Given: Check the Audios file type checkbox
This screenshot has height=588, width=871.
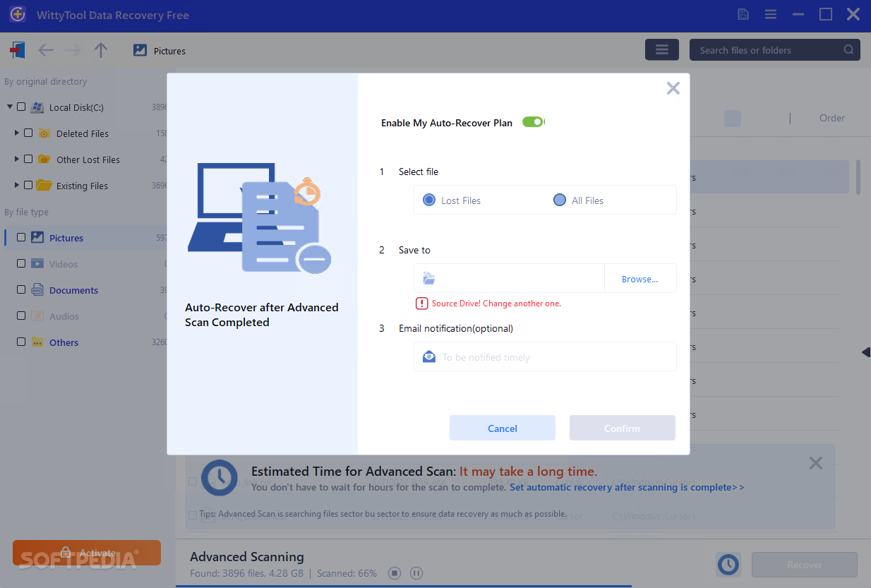Looking at the screenshot, I should (x=21, y=316).
